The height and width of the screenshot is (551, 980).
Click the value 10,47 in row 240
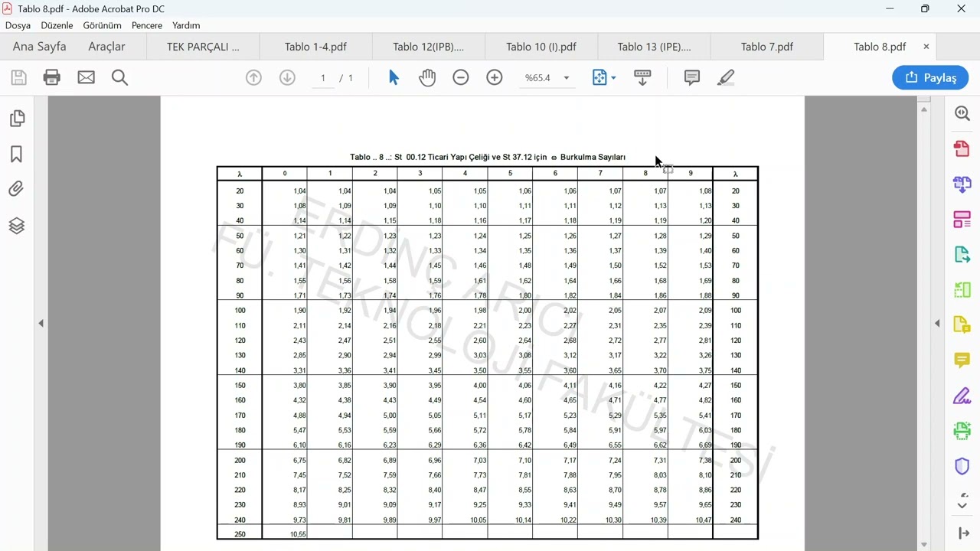704,520
